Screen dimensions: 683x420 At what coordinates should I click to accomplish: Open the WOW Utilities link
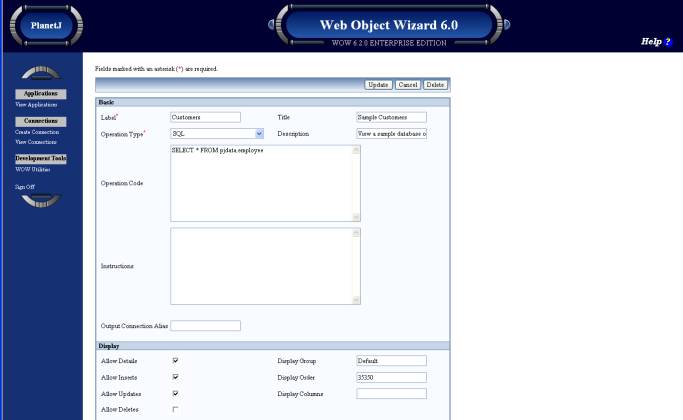tap(33, 169)
